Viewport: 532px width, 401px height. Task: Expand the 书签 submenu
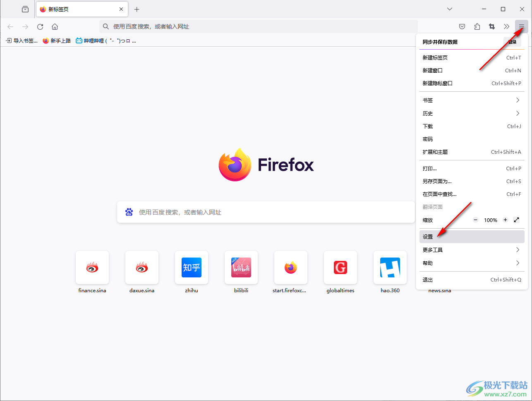coord(472,100)
